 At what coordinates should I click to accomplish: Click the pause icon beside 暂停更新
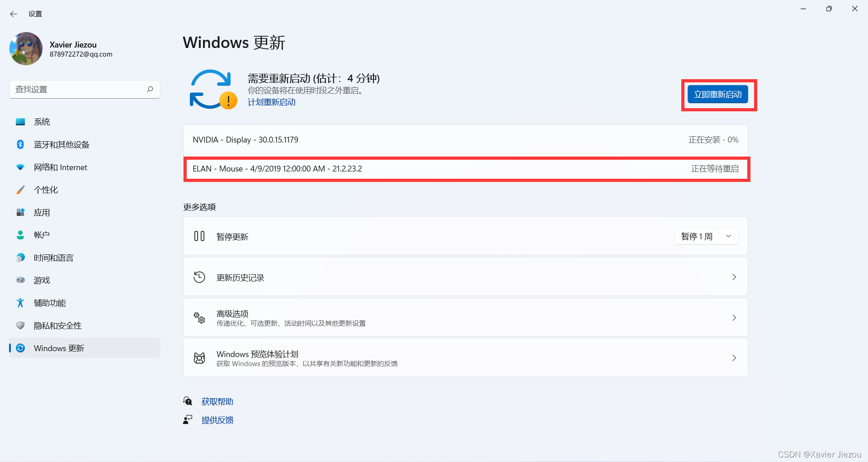[x=199, y=236]
